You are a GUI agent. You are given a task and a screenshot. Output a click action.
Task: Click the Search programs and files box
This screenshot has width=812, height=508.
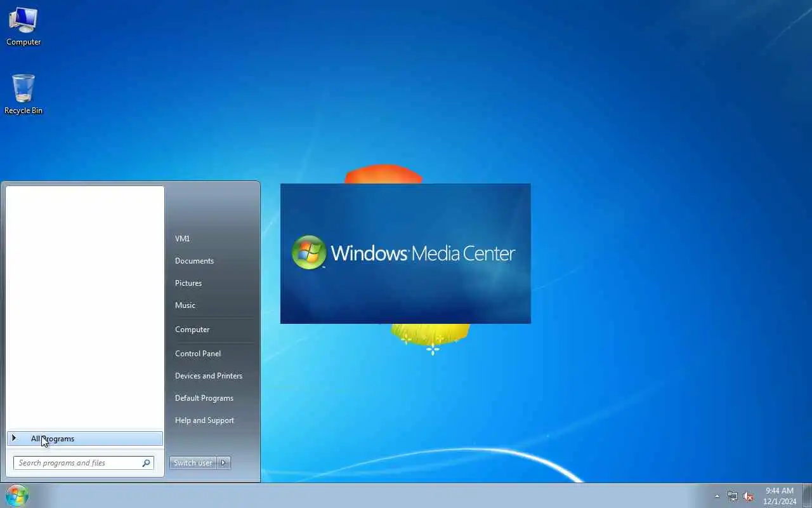(x=84, y=463)
